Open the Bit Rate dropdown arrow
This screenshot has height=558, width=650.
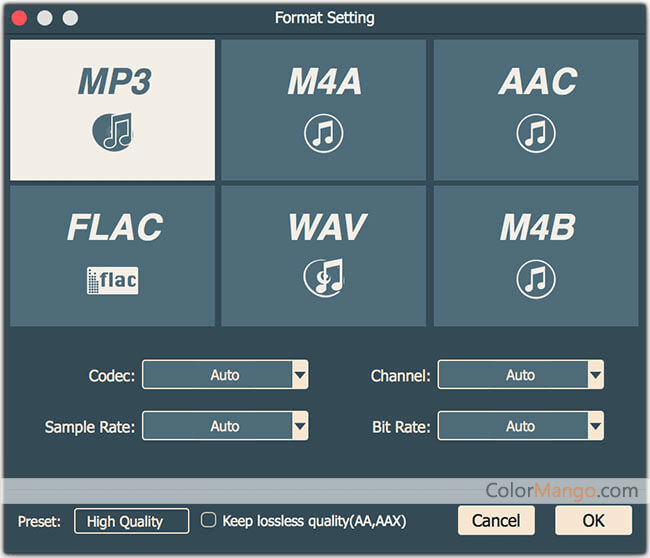pos(595,426)
